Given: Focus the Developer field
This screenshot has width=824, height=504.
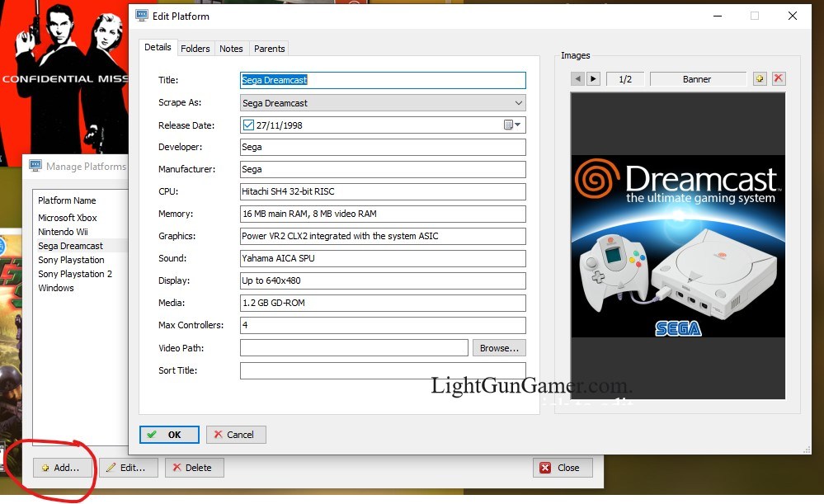Looking at the screenshot, I should (383, 147).
